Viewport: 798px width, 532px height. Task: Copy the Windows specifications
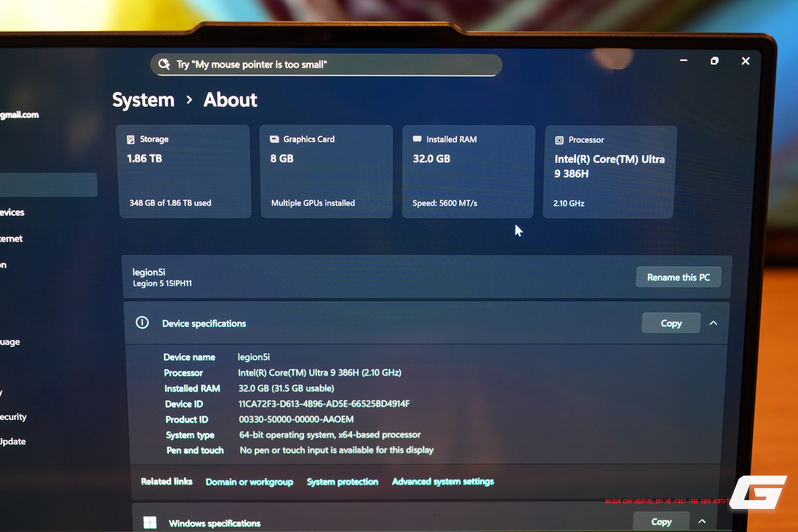661,522
